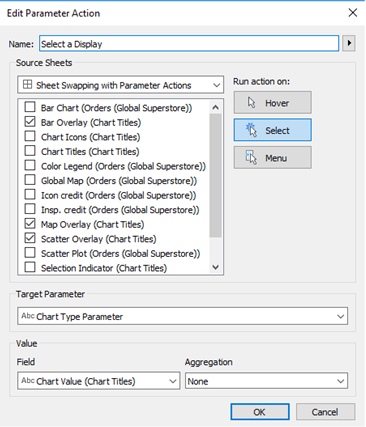Expand the Target Parameter dropdown
366x427 pixels.
tap(183, 316)
